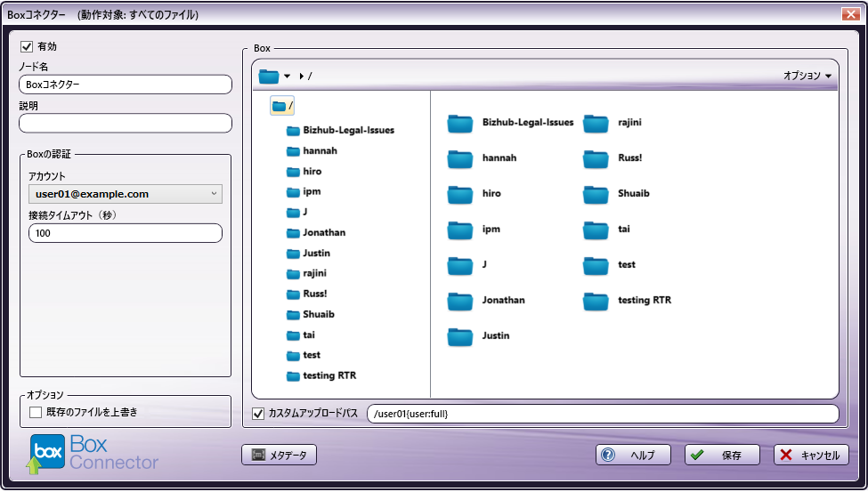Select the hiro folder icon in right pane
This screenshot has width=868, height=492.
click(x=459, y=194)
